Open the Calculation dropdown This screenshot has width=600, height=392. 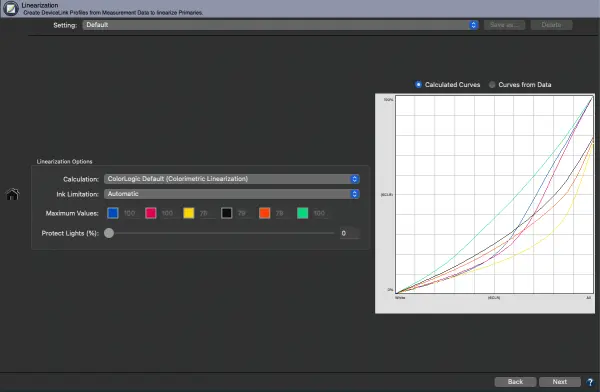[232, 179]
